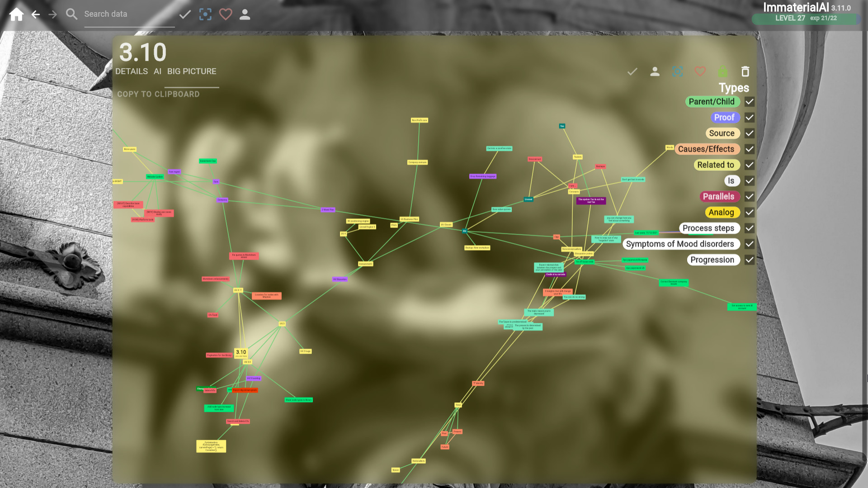Click the forward arrow in top bar
This screenshot has width=868, height=488.
[53, 14]
